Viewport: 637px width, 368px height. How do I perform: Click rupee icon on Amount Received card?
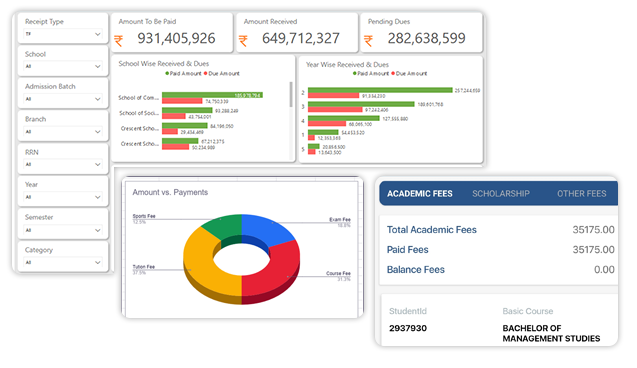pyautogui.click(x=243, y=41)
